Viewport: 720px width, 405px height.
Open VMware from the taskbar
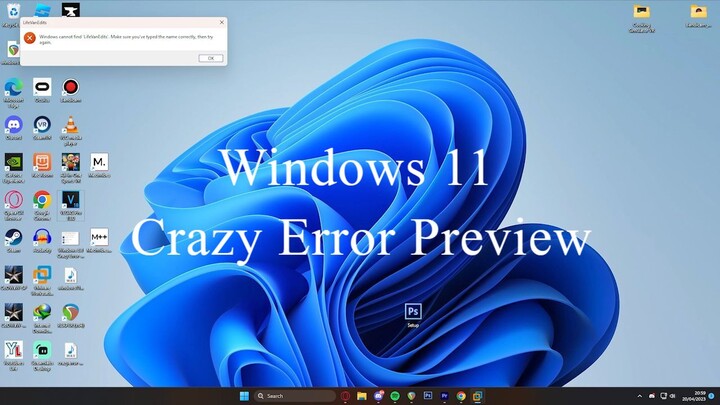[478, 396]
